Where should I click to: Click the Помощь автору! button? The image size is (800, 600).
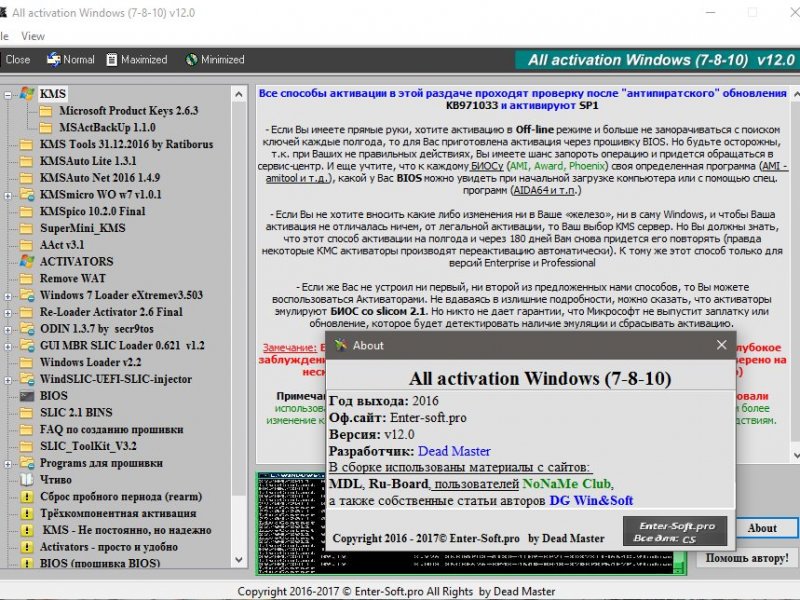[x=747, y=558]
